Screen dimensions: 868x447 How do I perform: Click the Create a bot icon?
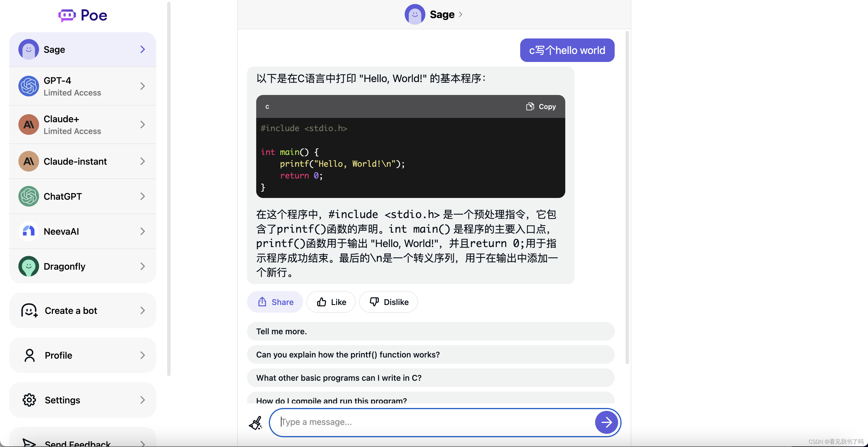click(28, 311)
